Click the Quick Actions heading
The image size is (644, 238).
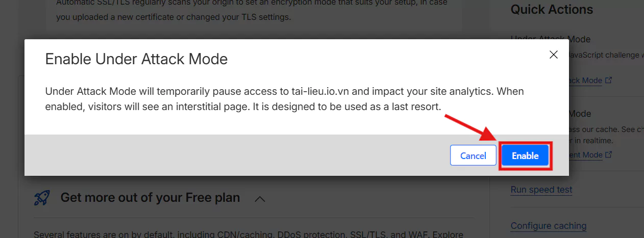click(552, 10)
